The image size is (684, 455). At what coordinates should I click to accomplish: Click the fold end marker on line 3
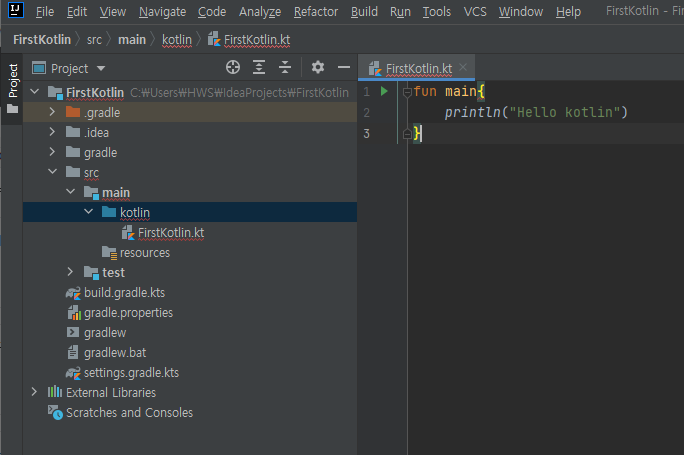pyautogui.click(x=407, y=133)
